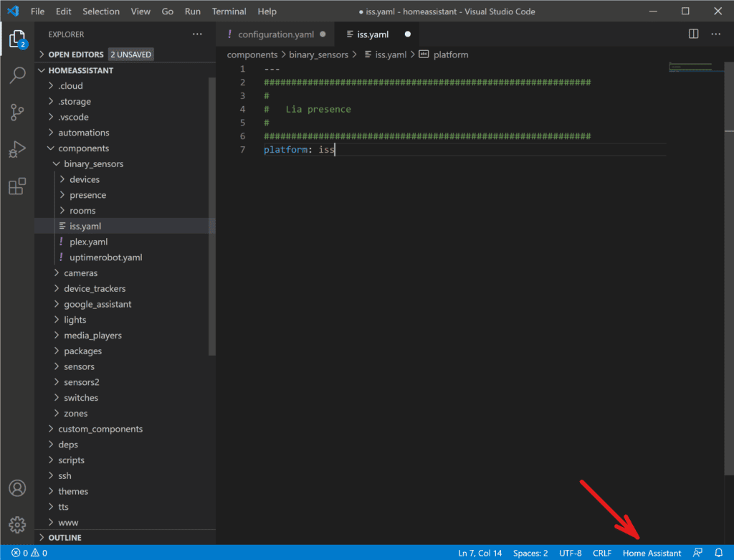Open the Terminal menu

[x=229, y=11]
